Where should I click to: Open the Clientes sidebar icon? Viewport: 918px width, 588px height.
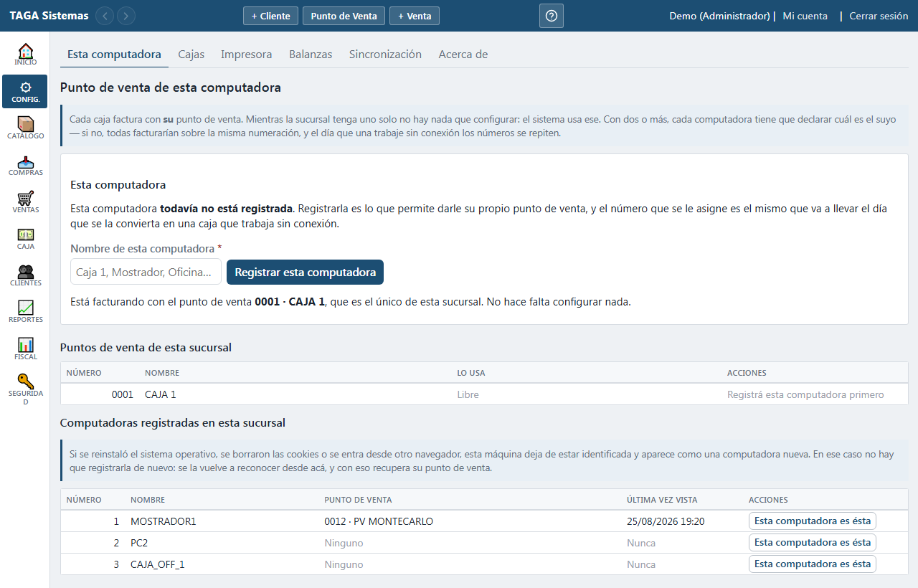25,276
